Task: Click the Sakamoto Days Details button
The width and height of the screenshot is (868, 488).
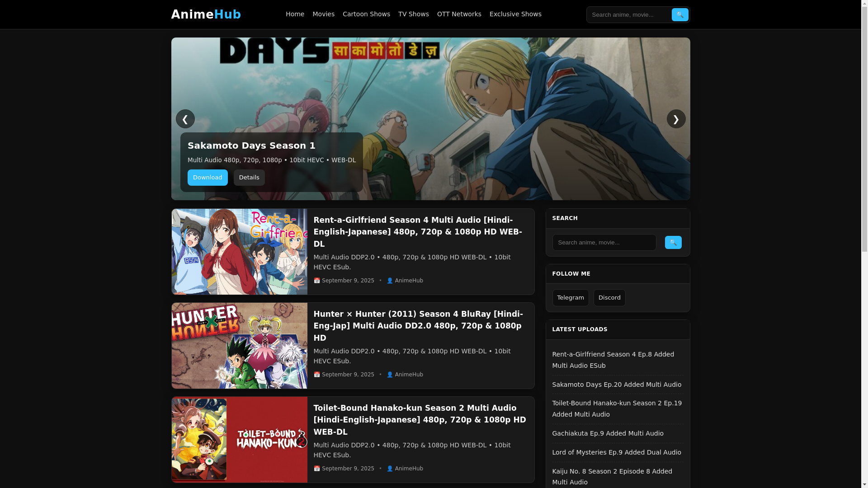Action: click(249, 178)
